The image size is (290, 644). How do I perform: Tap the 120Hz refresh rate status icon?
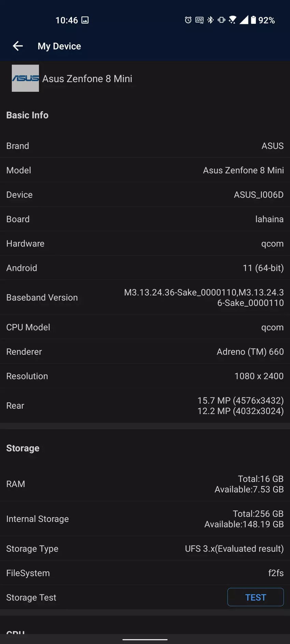tap(199, 20)
